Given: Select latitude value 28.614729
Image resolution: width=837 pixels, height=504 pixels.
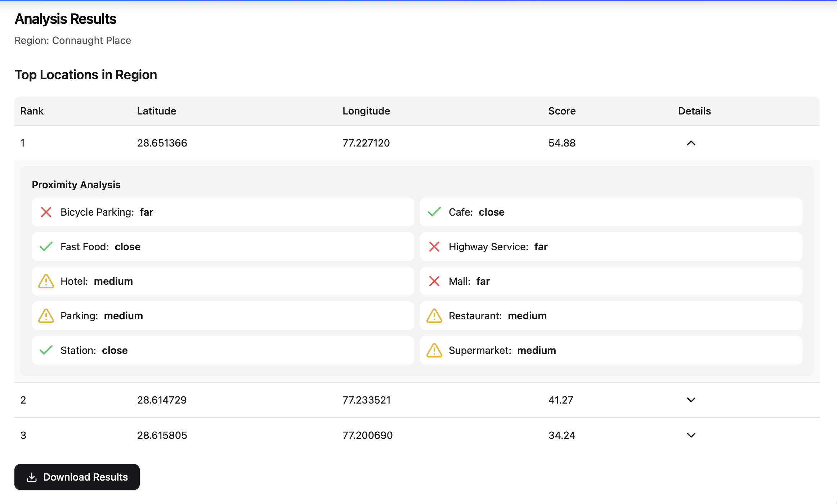Looking at the screenshot, I should click(162, 400).
